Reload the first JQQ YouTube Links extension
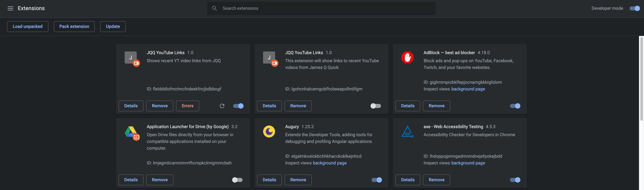The height and width of the screenshot is (190, 644). pyautogui.click(x=222, y=106)
